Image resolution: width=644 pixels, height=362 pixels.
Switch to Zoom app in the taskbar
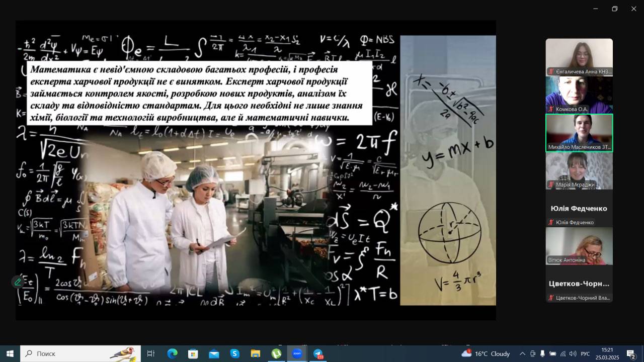297,353
